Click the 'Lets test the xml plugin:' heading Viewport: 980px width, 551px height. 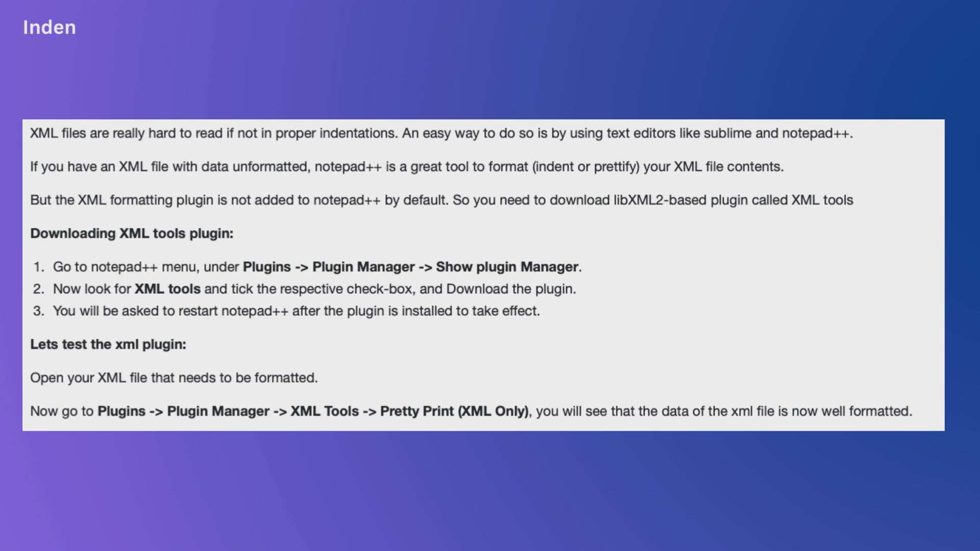[108, 344]
